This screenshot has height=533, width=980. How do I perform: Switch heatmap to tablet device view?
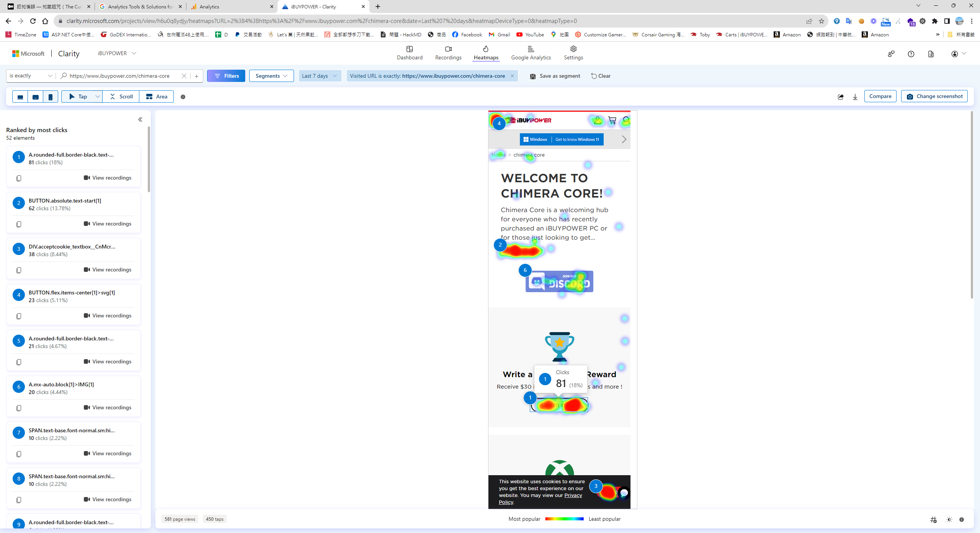pos(36,97)
